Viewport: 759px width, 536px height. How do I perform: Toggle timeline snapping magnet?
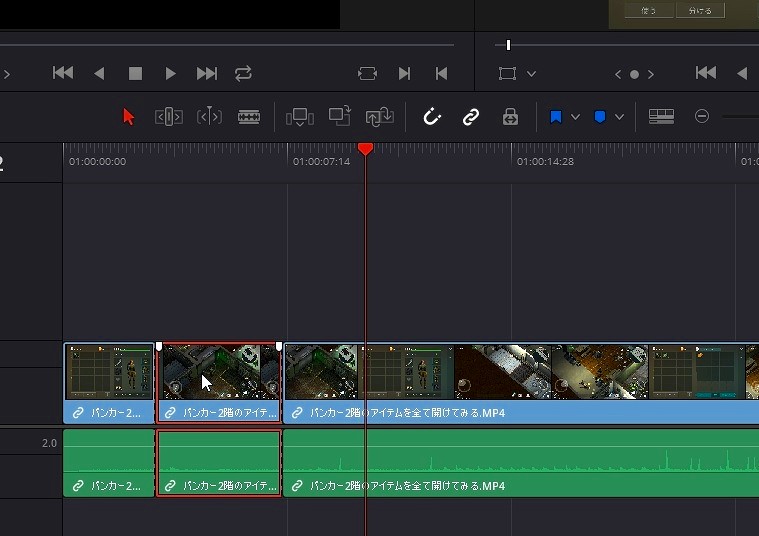432,117
